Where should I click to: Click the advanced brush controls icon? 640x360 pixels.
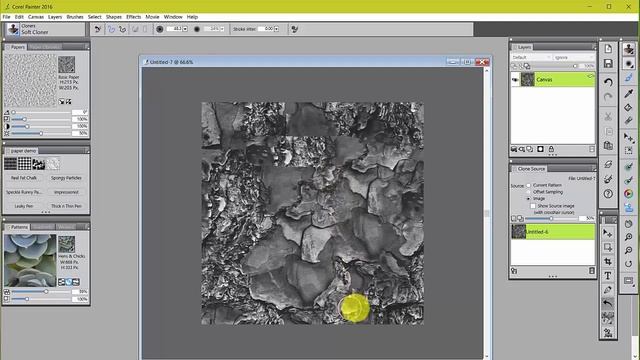(x=294, y=29)
